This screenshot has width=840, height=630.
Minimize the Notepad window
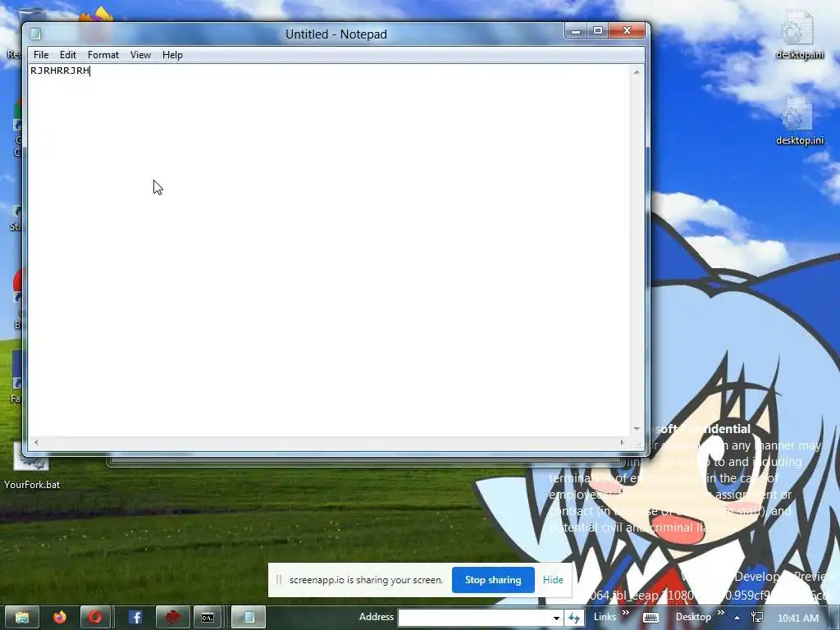tap(576, 31)
